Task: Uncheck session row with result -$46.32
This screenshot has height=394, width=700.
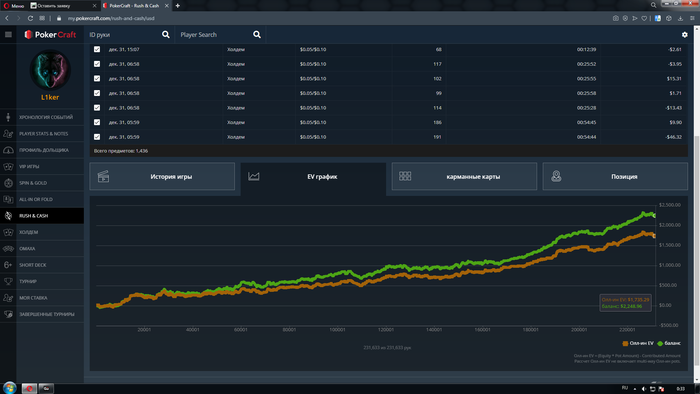Action: (x=97, y=137)
